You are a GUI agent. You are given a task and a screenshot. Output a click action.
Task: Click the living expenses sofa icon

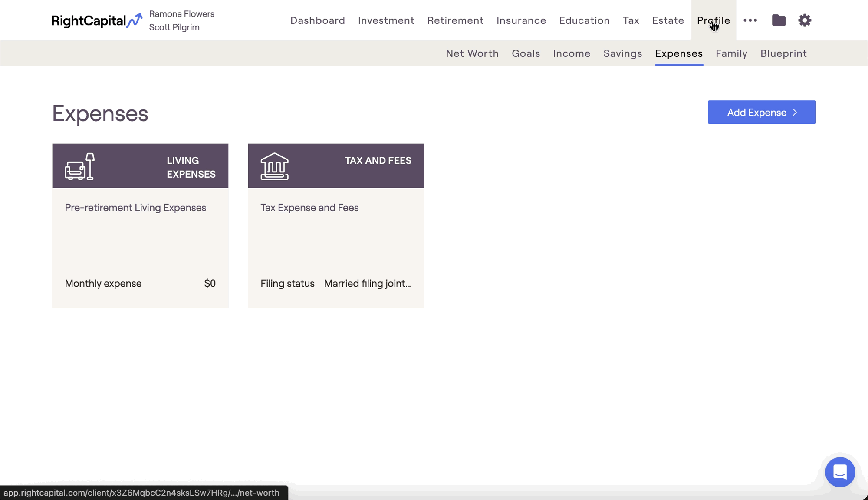80,166
